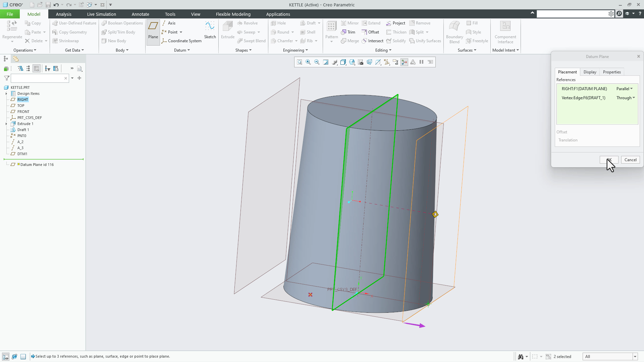Switch to Properties tab in Datum Plane
The height and width of the screenshot is (362, 644).
612,72
